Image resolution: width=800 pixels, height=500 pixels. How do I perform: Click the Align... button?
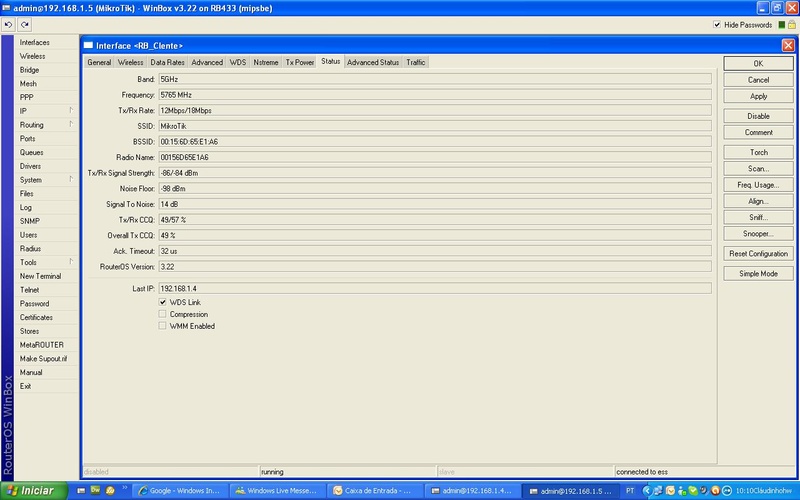(x=758, y=201)
